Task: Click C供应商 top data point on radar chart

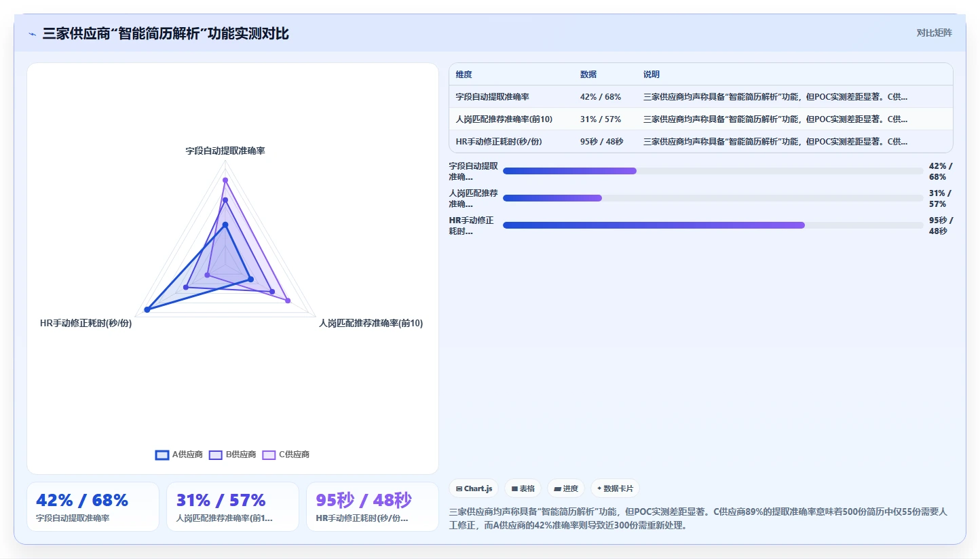Action: [x=225, y=180]
